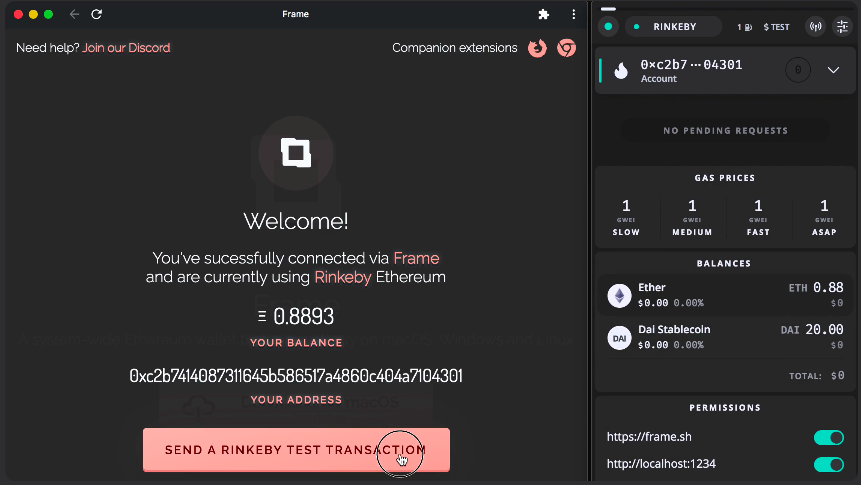Image resolution: width=861 pixels, height=485 pixels.
Task: Click the PERMISSIONS section heading
Action: pyautogui.click(x=725, y=408)
